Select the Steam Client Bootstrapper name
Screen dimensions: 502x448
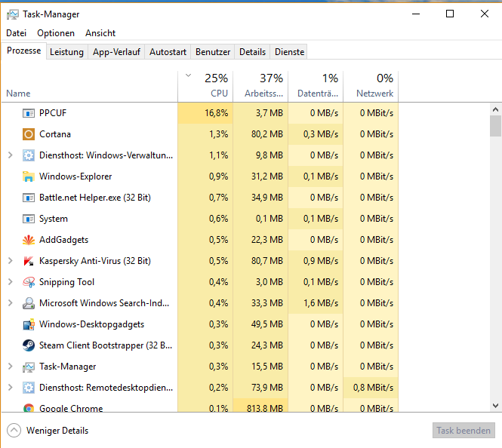point(106,345)
